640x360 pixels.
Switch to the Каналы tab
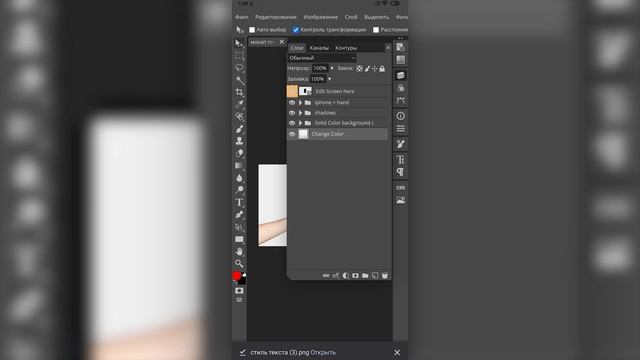pos(319,48)
